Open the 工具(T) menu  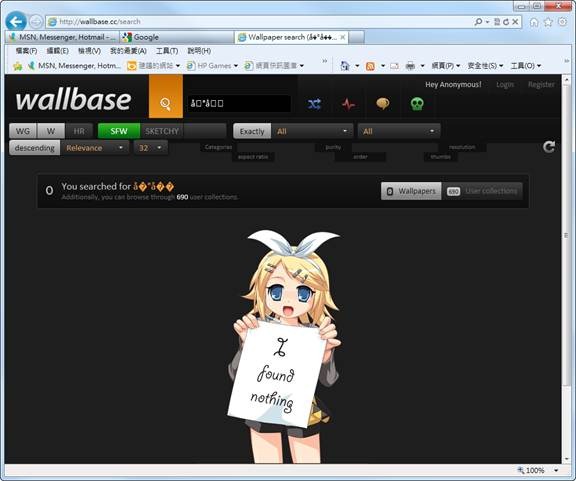[x=167, y=51]
